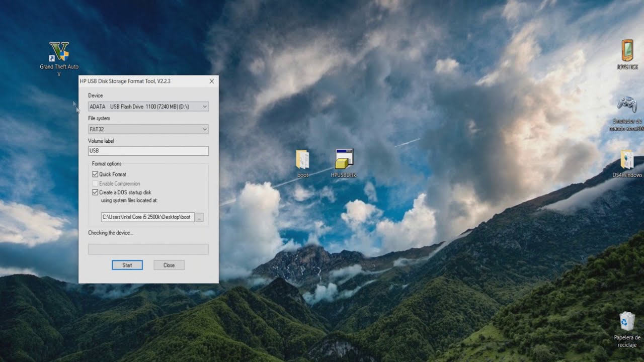Open the DS4Windows folder icon
The image size is (644, 362).
pos(627,164)
